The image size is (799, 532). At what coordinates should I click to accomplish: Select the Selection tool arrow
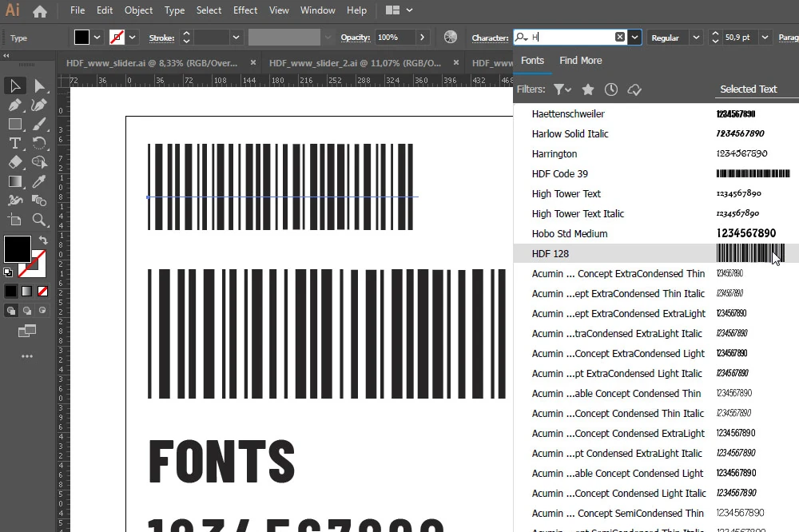coord(15,85)
